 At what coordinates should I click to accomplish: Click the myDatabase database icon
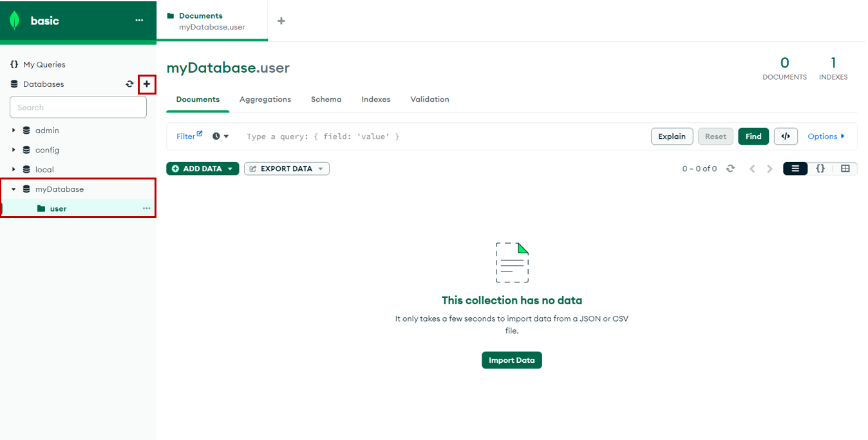pos(26,189)
